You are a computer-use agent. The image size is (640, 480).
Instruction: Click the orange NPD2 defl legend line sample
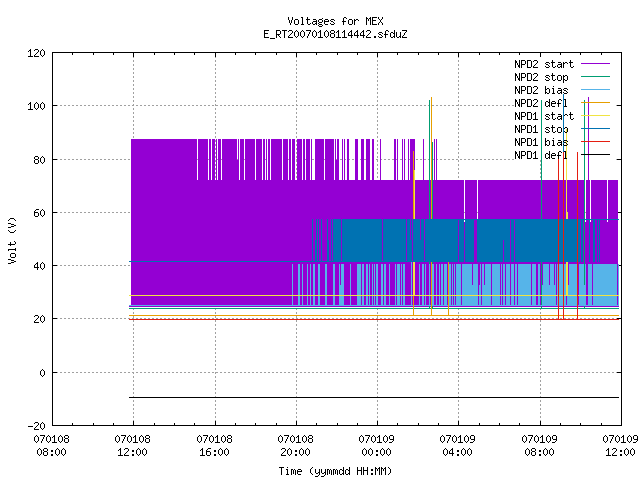[x=596, y=102]
